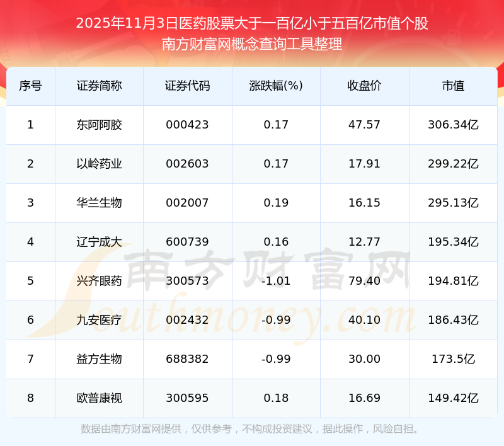
Task: Click stock code 600739
Action: (187, 242)
